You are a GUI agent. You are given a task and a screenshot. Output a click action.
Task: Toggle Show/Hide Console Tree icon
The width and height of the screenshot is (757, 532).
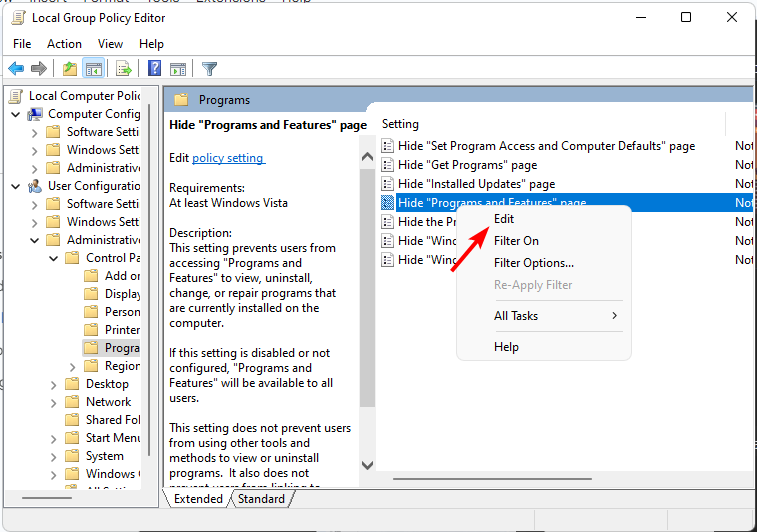[x=94, y=69]
